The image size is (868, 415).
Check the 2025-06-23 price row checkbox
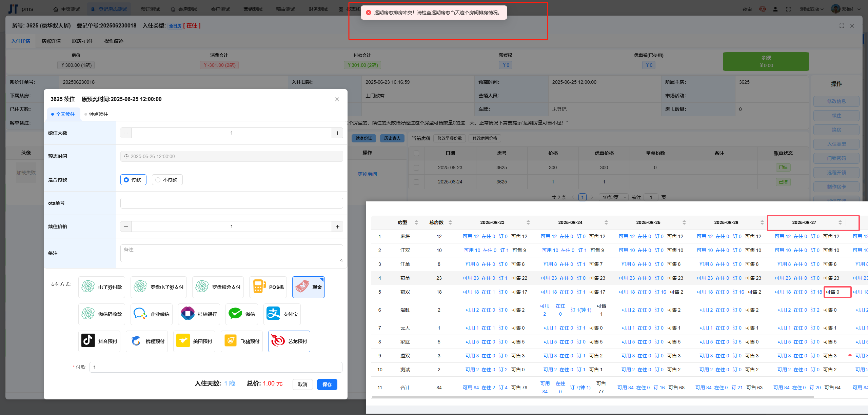click(x=416, y=167)
